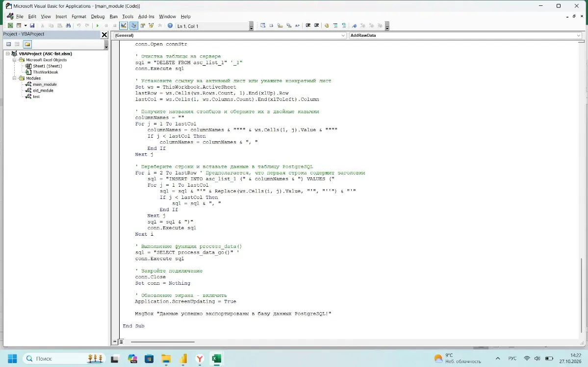This screenshot has height=367, width=588.
Task: Click the Parameter Info icon
Action: point(289,25)
